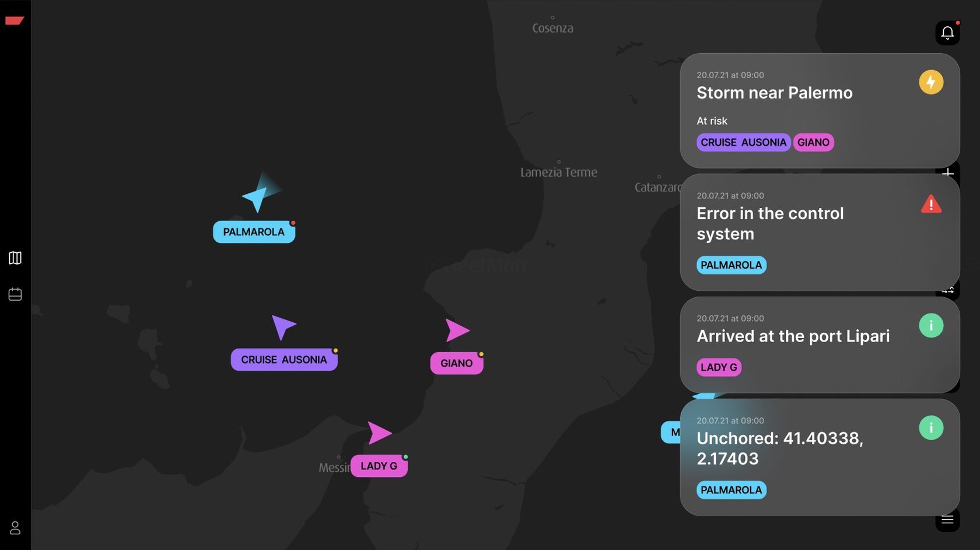The height and width of the screenshot is (550, 980).
Task: Toggle the red status dot on the PALMAROLA map label
Action: 293,222
